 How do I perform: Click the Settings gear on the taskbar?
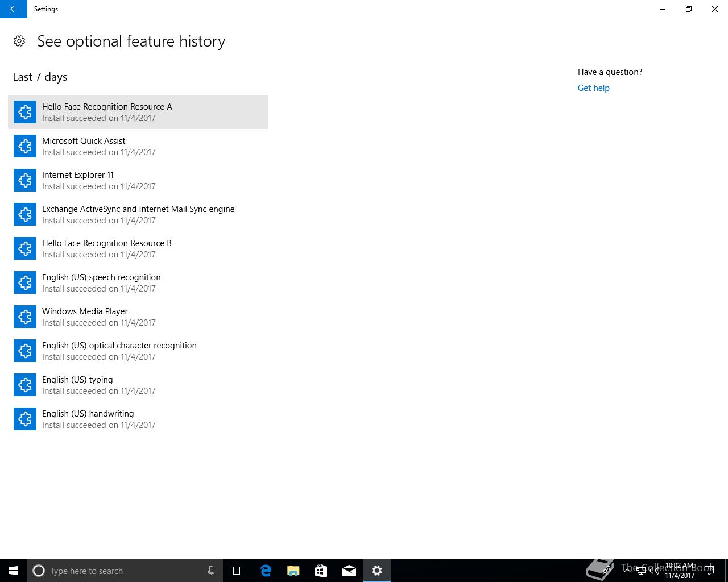(x=377, y=571)
